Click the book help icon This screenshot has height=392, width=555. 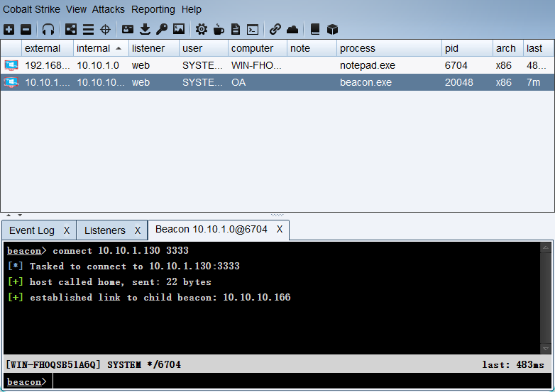315,29
